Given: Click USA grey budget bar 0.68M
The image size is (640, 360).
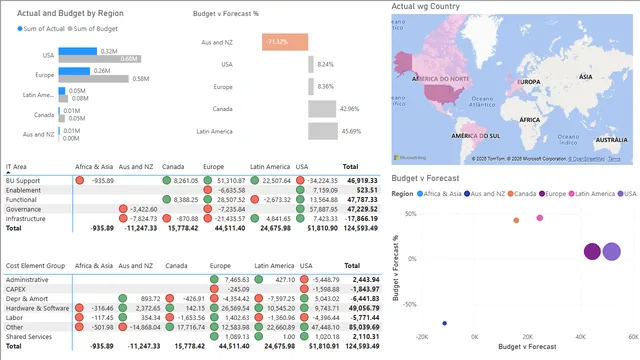Looking at the screenshot, I should [x=100, y=59].
